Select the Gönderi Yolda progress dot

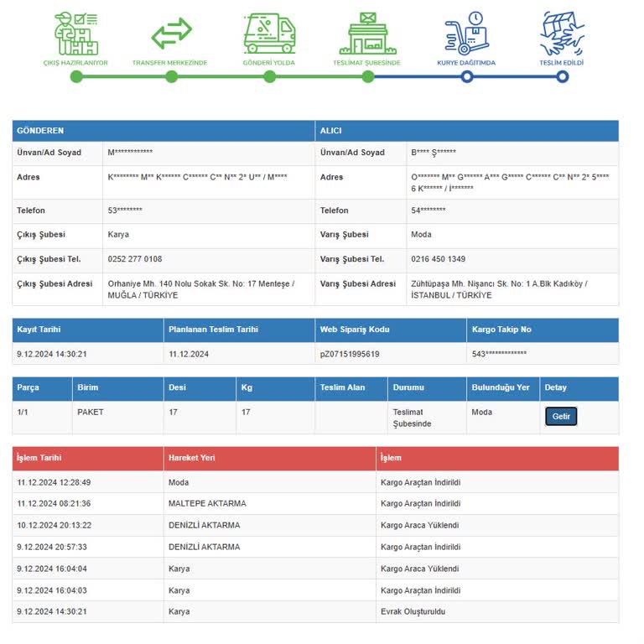tap(269, 77)
